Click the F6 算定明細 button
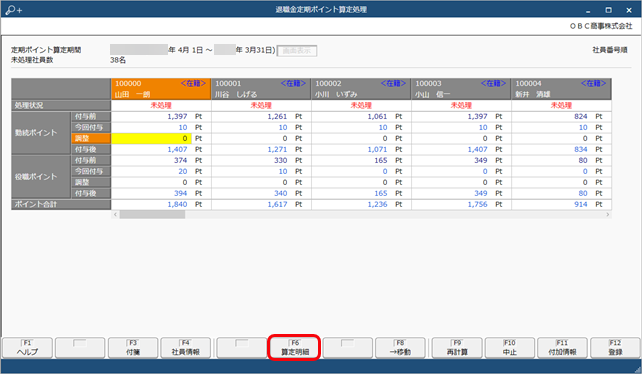 pyautogui.click(x=294, y=348)
